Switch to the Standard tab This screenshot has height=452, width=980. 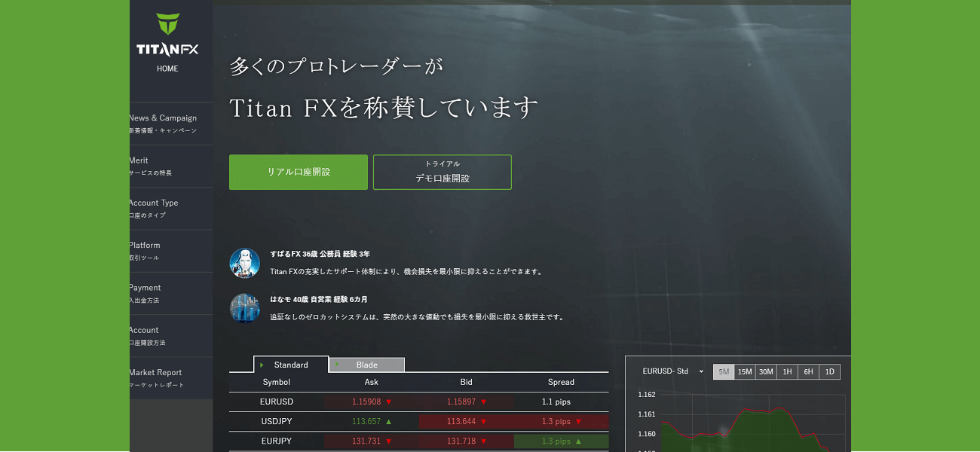click(x=291, y=365)
